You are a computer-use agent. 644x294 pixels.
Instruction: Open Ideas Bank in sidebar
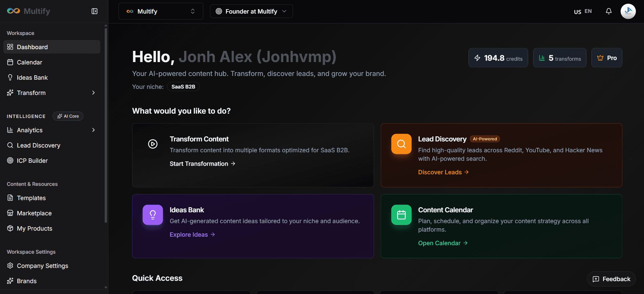[x=52, y=77]
